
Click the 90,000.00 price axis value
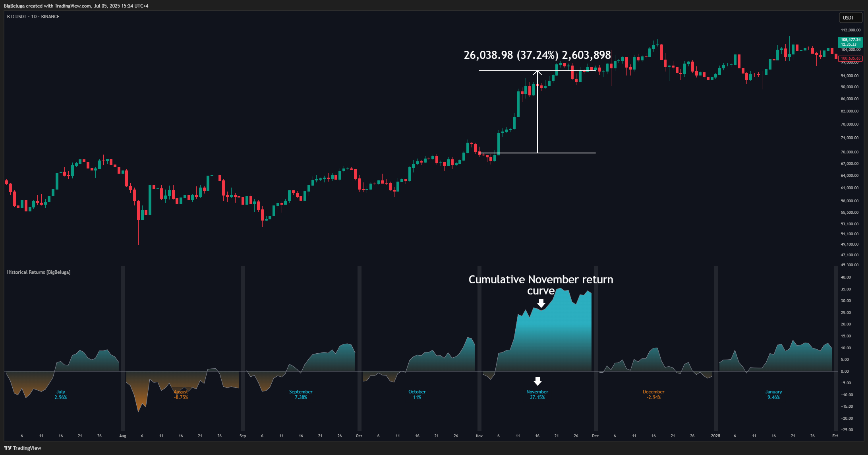(850, 87)
